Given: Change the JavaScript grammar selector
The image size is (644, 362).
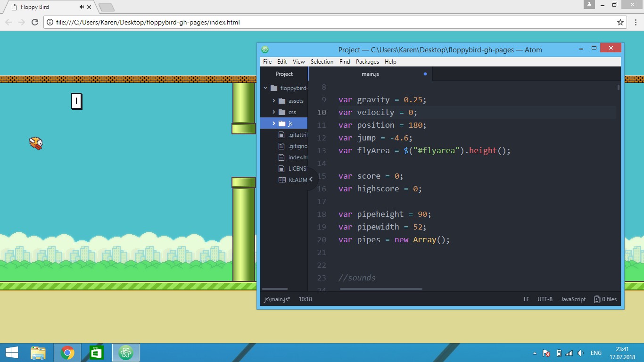Looking at the screenshot, I should [x=573, y=299].
